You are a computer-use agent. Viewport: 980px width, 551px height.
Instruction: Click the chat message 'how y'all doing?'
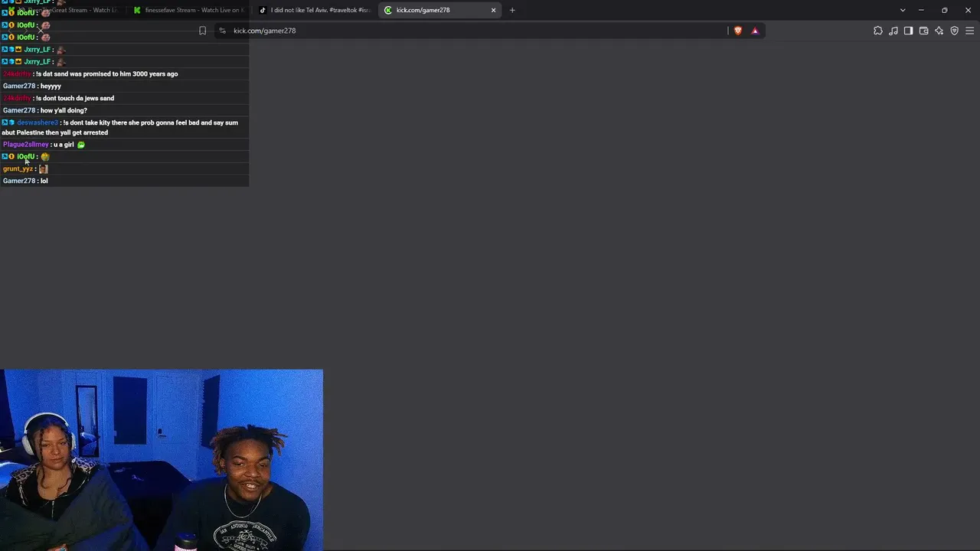click(x=64, y=111)
